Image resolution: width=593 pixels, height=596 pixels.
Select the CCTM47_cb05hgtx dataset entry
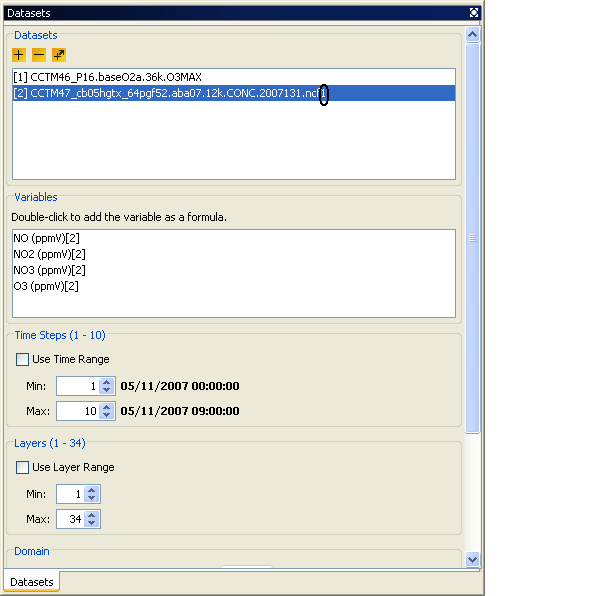[x=234, y=93]
